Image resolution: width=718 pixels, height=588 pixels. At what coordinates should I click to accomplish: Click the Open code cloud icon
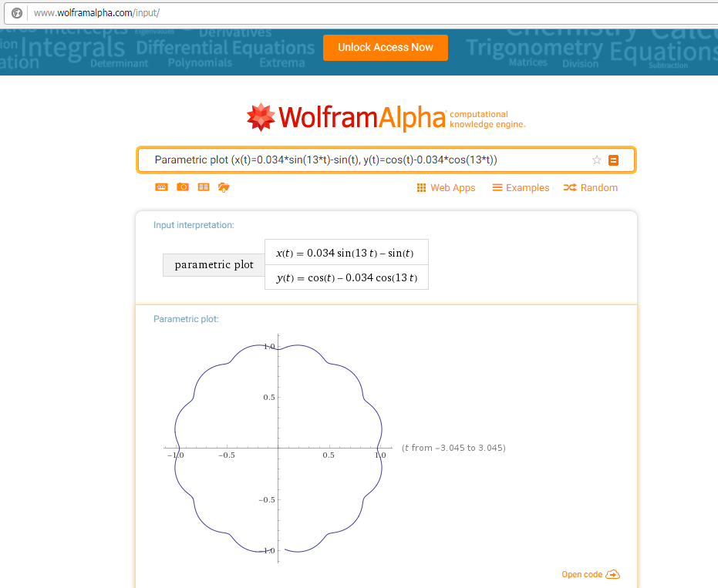coord(613,574)
